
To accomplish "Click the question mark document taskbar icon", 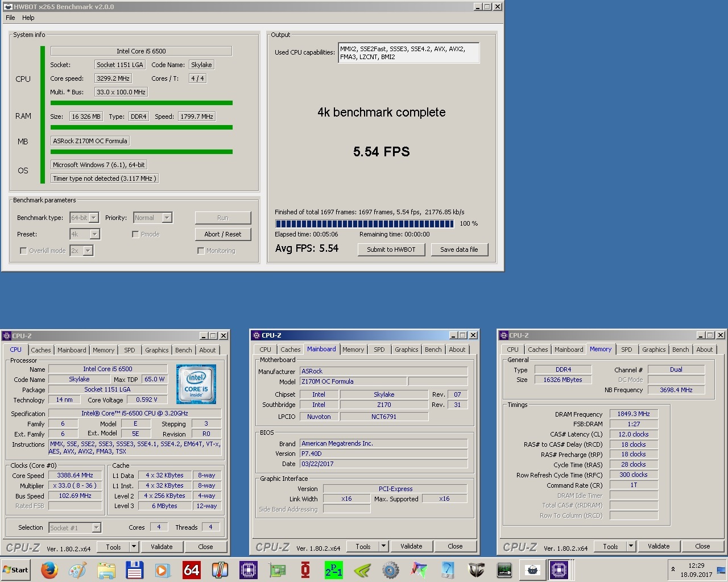I will coord(448,569).
